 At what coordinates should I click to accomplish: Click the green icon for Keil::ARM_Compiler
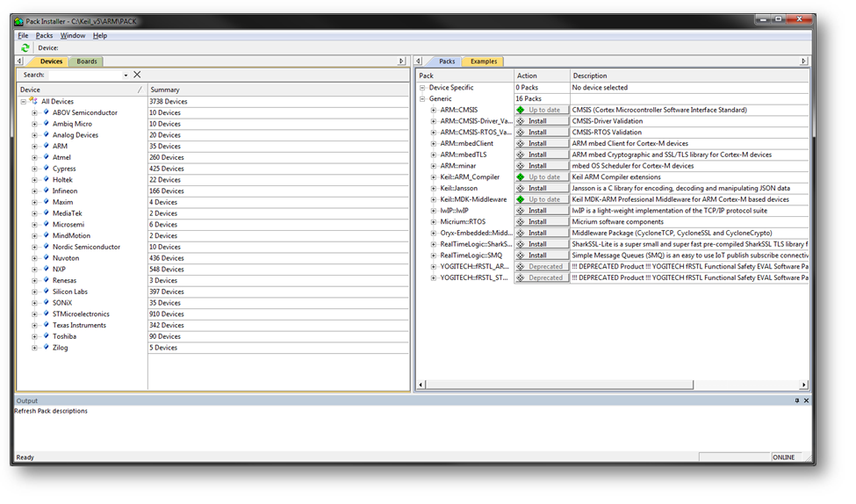(521, 176)
